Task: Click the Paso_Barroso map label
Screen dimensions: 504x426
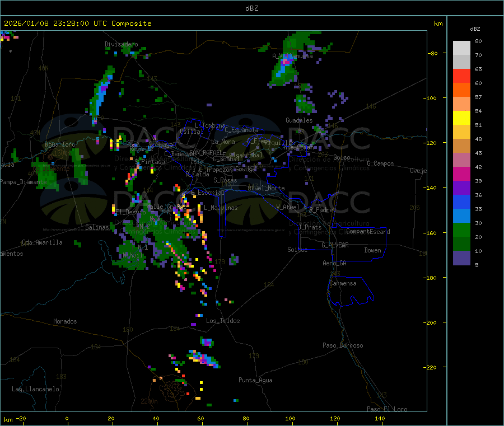Action: click(x=343, y=345)
